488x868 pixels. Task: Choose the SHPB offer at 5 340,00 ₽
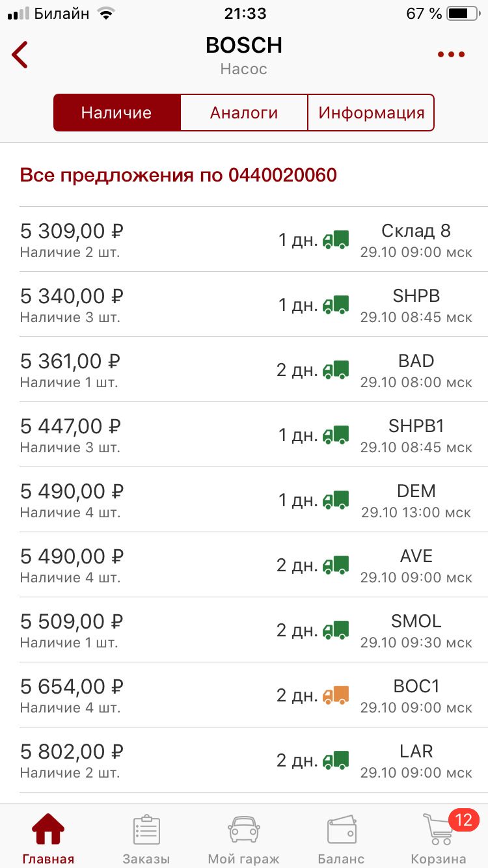[x=254, y=305]
